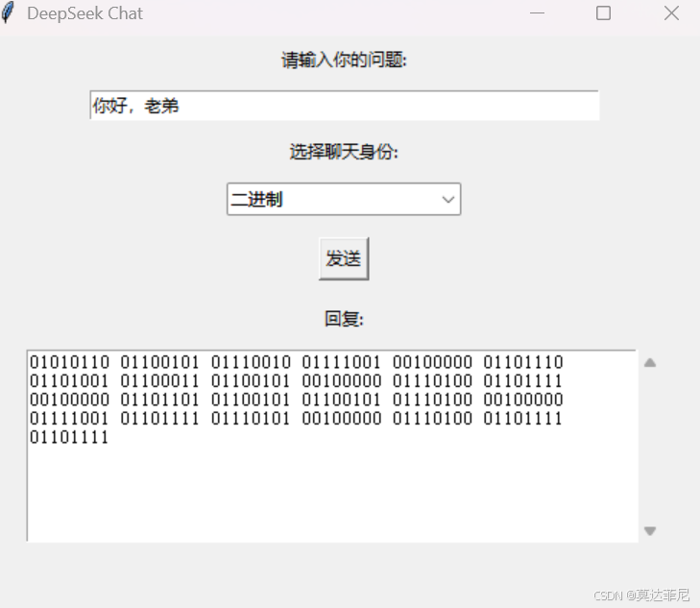Click the final line 01101111 in reply
This screenshot has height=608, width=700.
pos(69,437)
